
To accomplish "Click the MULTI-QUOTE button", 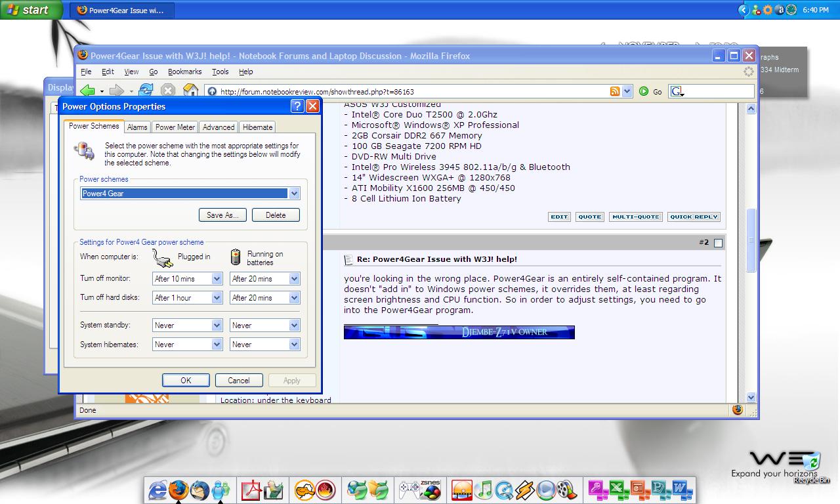I will 635,217.
